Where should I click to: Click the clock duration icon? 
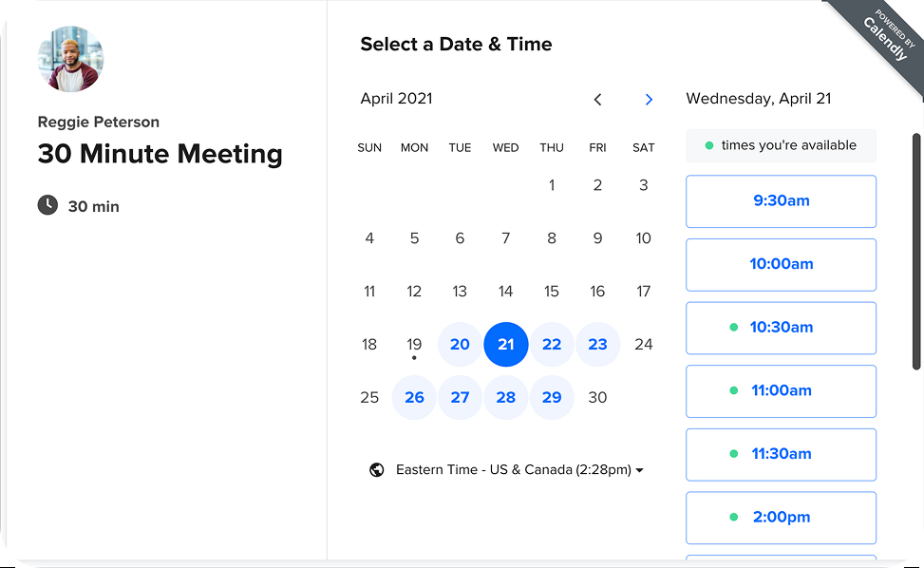coord(47,205)
